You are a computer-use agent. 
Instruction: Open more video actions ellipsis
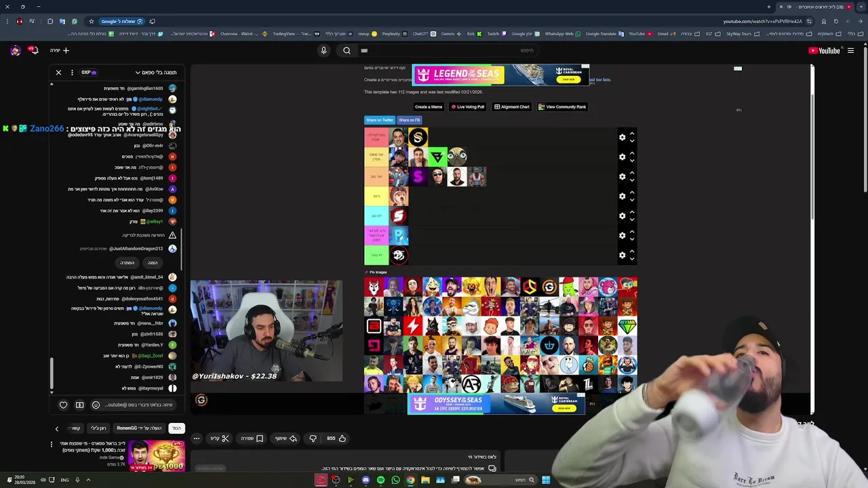tap(196, 439)
